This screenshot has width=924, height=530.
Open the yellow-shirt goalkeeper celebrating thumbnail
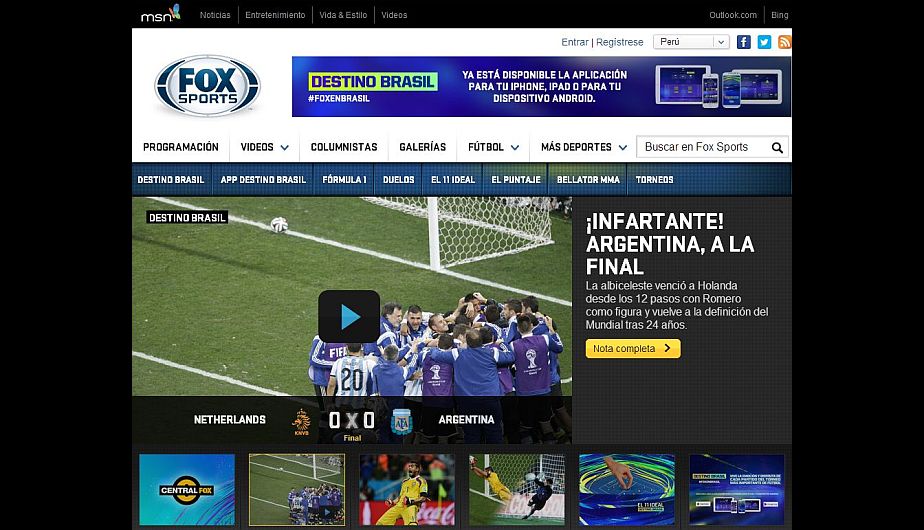pos(407,489)
